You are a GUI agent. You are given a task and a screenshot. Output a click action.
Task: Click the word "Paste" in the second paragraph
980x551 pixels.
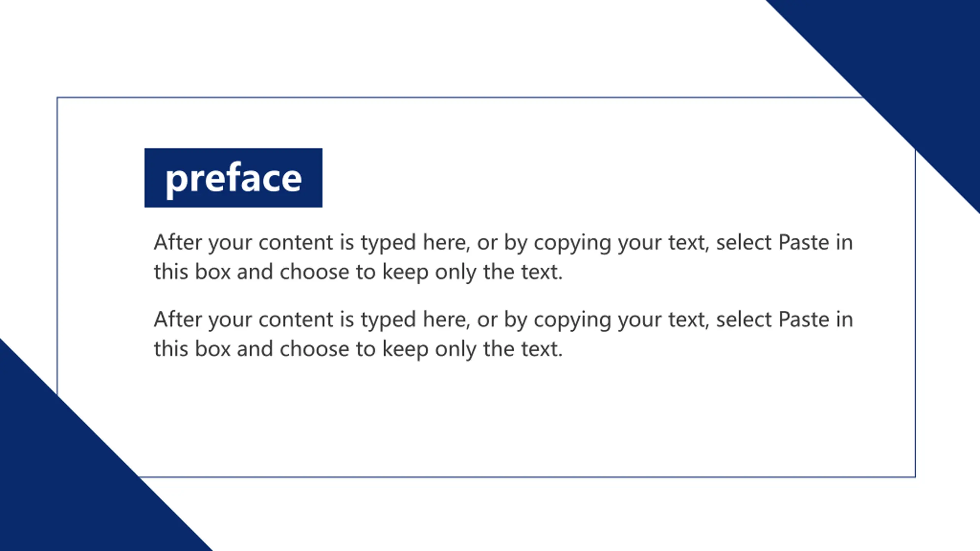pos(804,320)
